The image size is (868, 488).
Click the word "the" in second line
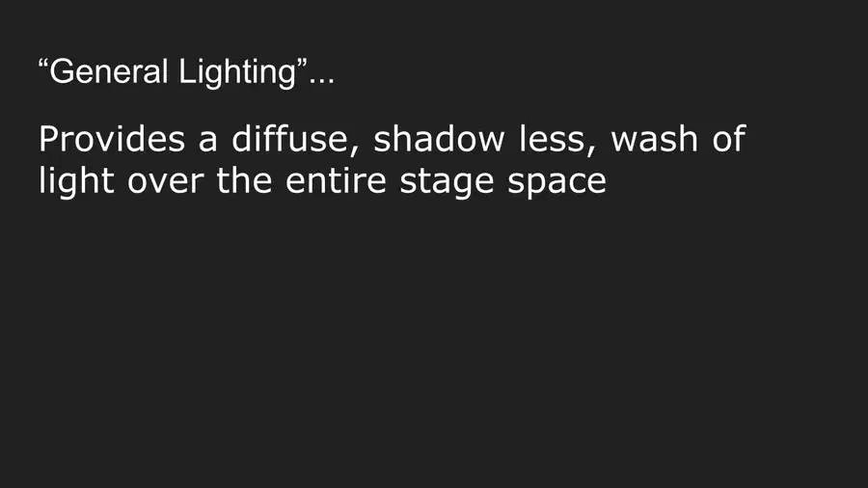coord(244,179)
